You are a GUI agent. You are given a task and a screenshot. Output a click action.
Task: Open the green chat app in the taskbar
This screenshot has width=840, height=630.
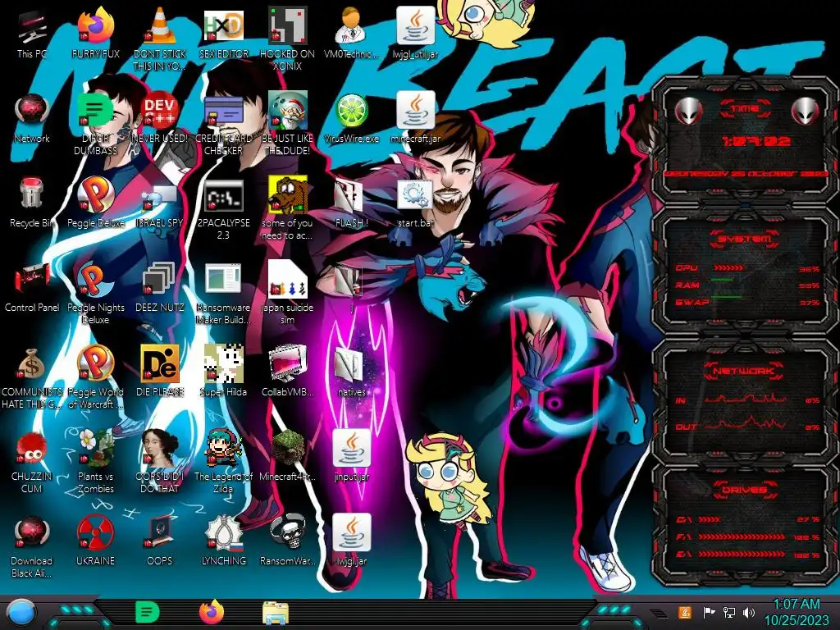click(x=148, y=612)
